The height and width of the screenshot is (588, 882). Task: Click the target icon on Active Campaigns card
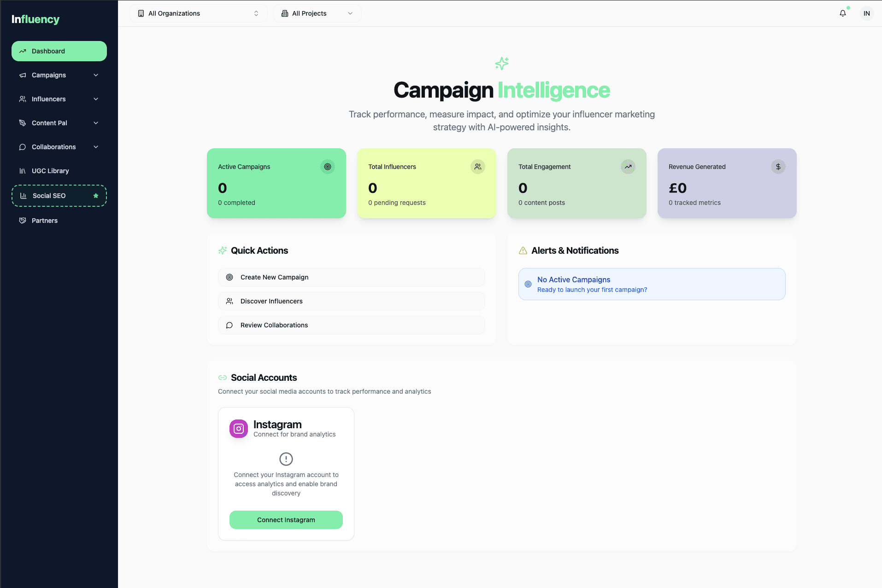point(327,167)
